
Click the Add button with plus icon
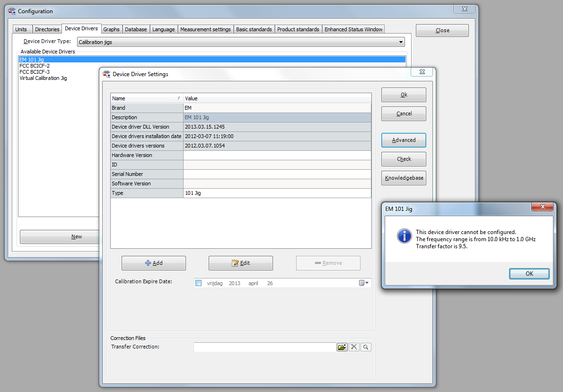pyautogui.click(x=153, y=263)
